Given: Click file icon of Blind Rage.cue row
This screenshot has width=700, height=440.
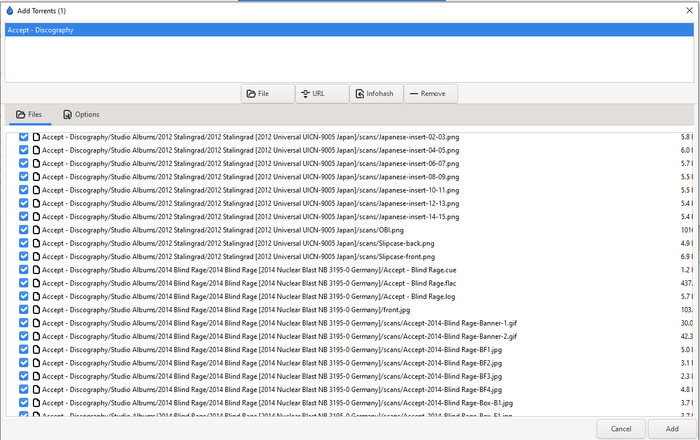Looking at the screenshot, I should click(x=36, y=270).
